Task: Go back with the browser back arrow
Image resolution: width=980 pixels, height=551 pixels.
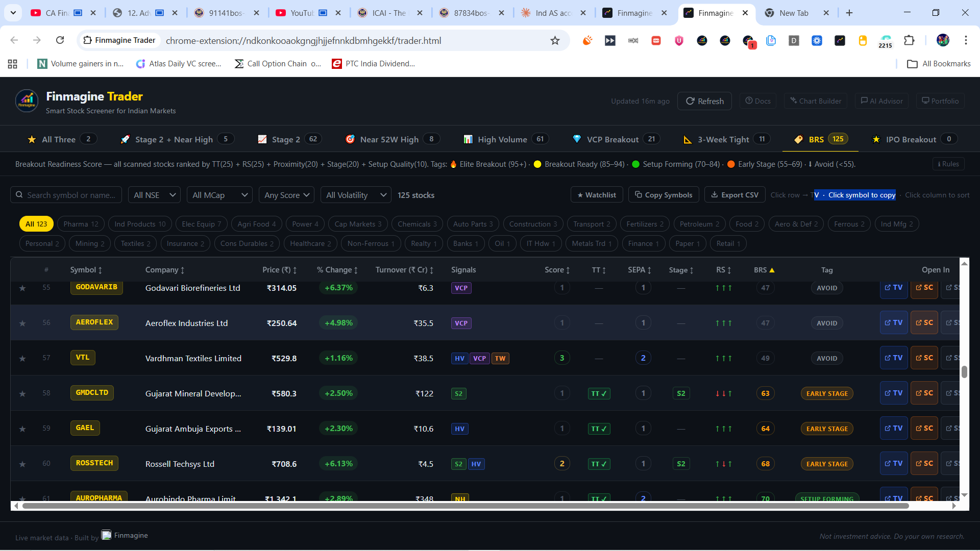Action: coord(14,40)
